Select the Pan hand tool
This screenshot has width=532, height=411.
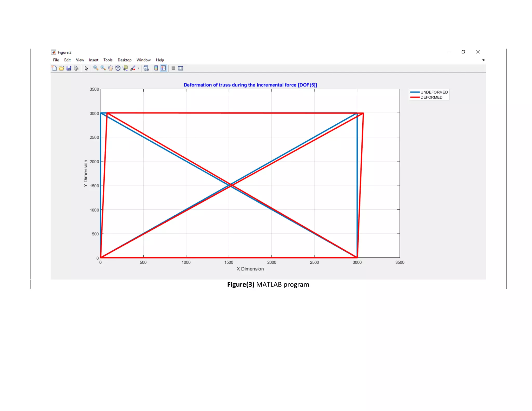pyautogui.click(x=110, y=68)
